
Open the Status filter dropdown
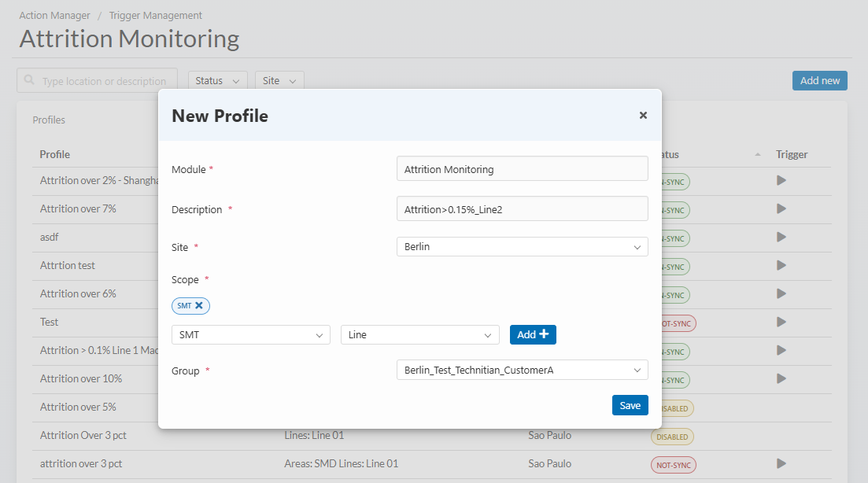pos(217,81)
